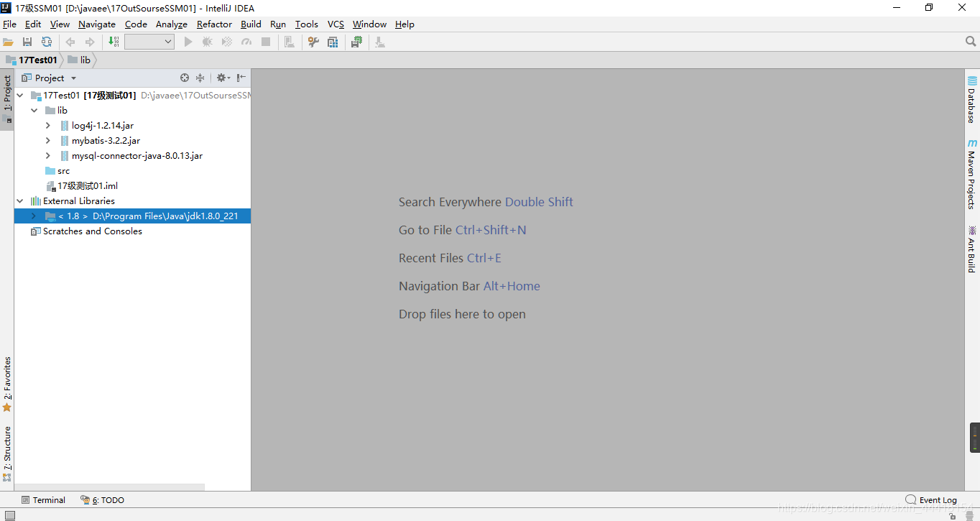Open the Build menu

251,24
